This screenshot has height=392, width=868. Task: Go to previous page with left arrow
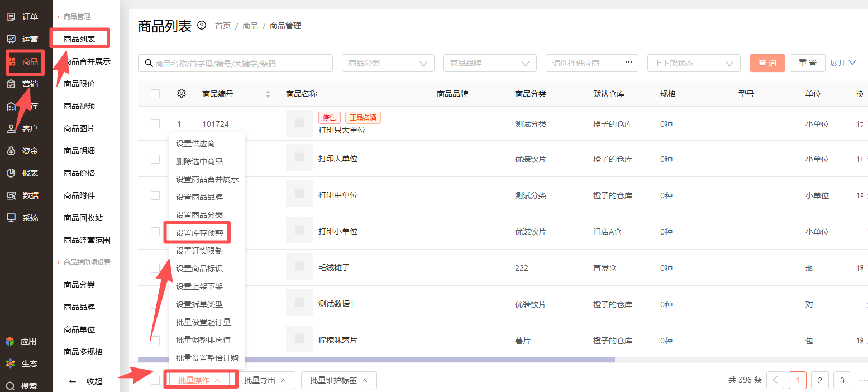775,380
